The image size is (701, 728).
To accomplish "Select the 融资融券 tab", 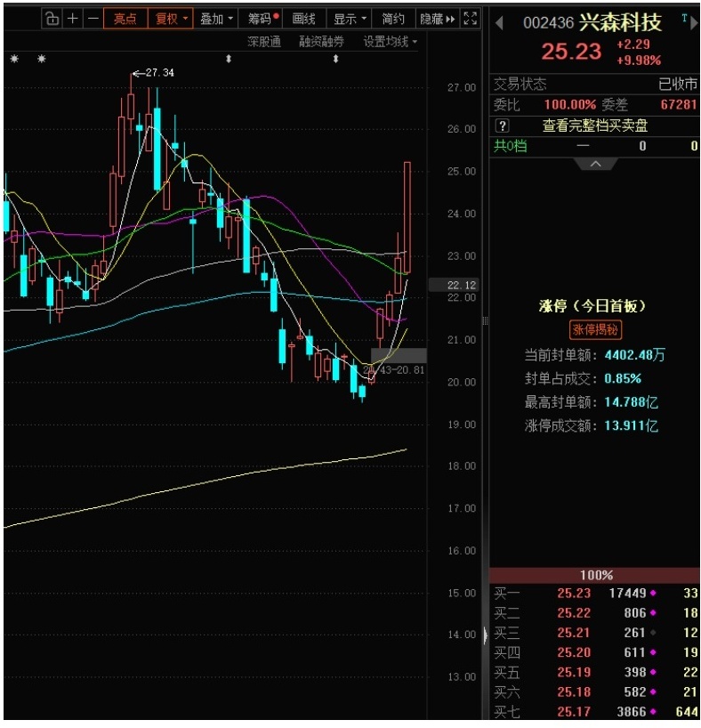I will 321,42.
